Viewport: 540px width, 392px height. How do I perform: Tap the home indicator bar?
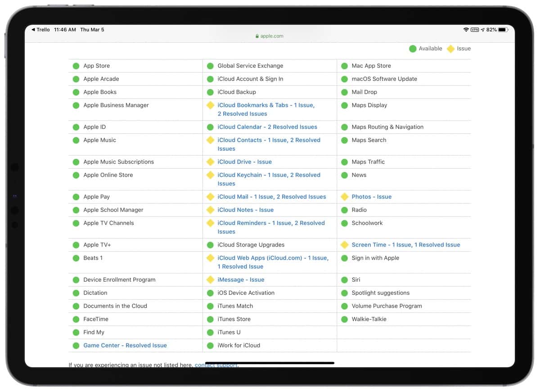point(270,363)
